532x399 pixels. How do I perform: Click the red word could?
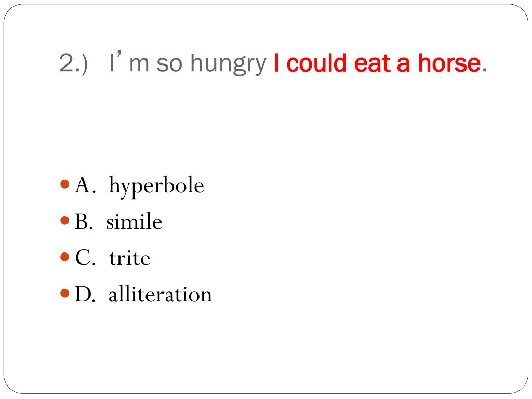click(316, 63)
